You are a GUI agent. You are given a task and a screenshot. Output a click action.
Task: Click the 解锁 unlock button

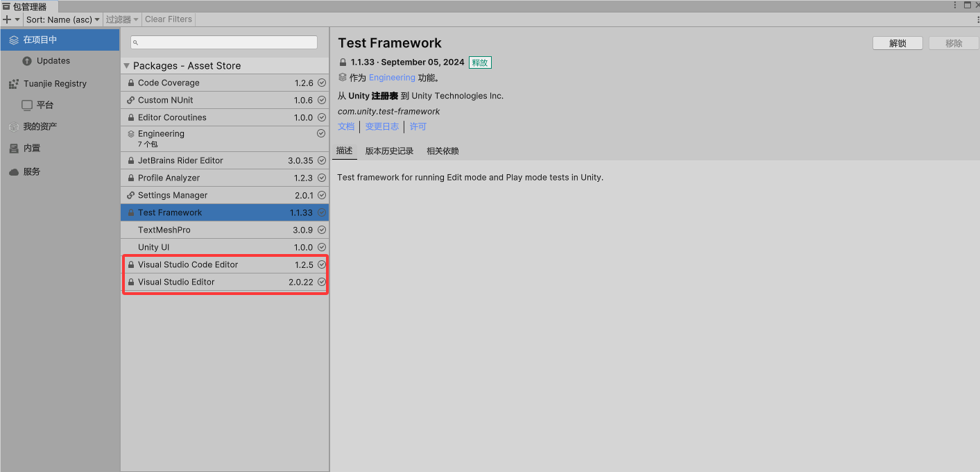pos(897,43)
